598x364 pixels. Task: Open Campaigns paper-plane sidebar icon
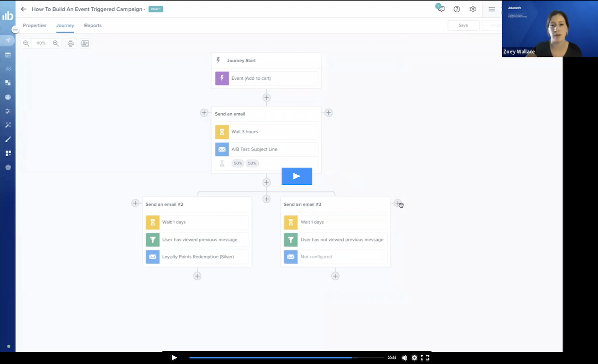pyautogui.click(x=8, y=40)
